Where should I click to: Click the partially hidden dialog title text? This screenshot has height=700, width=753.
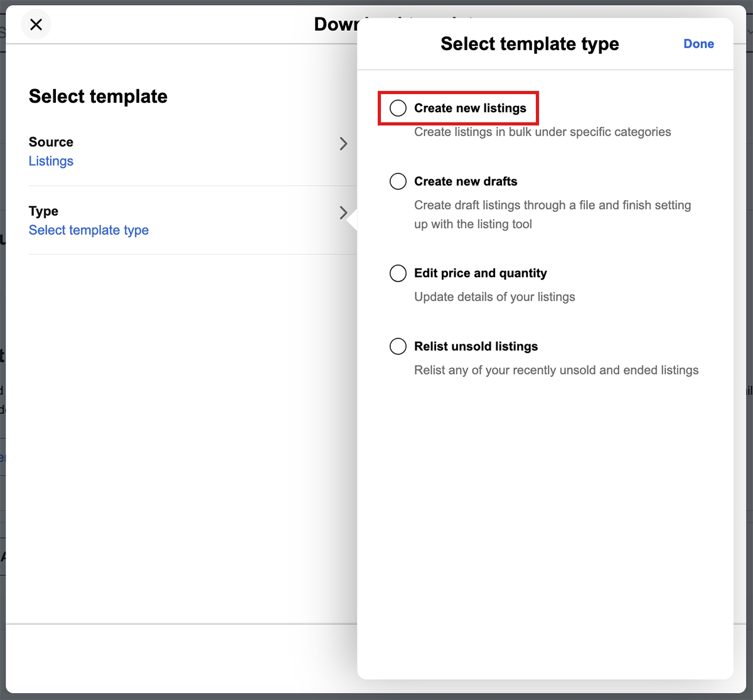[336, 24]
